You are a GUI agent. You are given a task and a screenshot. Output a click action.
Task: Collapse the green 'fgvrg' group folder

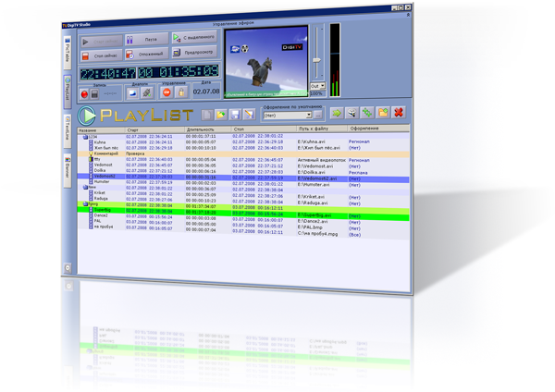85,204
